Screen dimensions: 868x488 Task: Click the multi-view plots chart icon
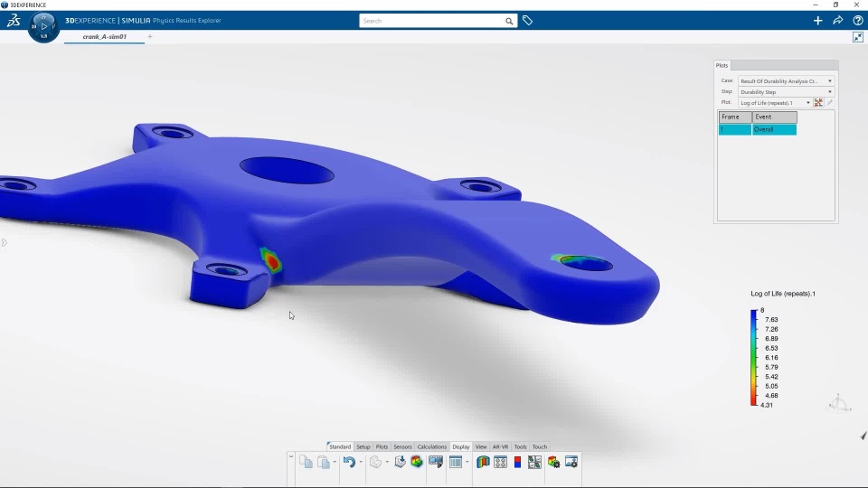coord(534,462)
